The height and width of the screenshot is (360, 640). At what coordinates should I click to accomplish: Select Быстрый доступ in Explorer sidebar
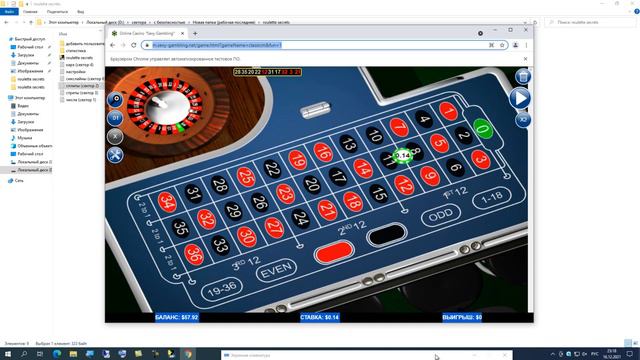(x=30, y=39)
